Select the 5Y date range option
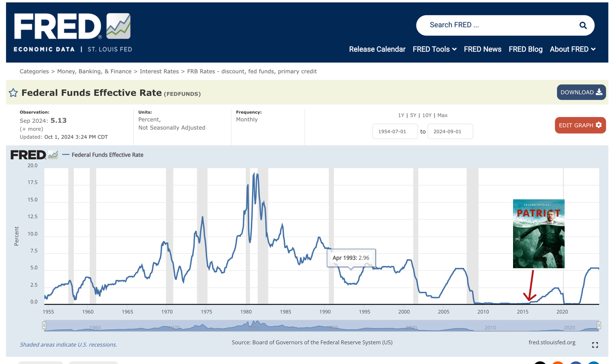Image resolution: width=613 pixels, height=364 pixels. tap(412, 115)
